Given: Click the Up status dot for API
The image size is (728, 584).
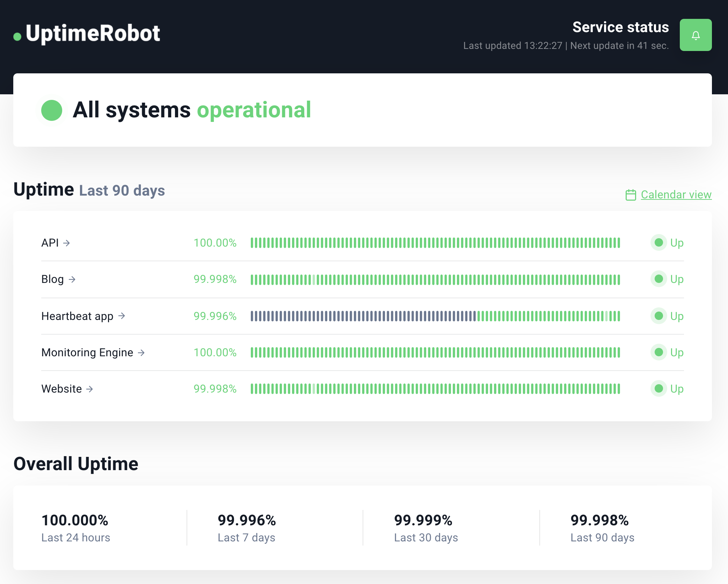Looking at the screenshot, I should point(659,243).
